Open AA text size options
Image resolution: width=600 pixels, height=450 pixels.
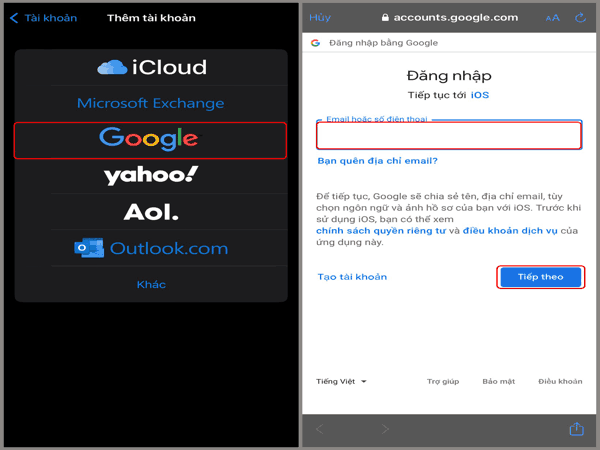click(x=552, y=18)
